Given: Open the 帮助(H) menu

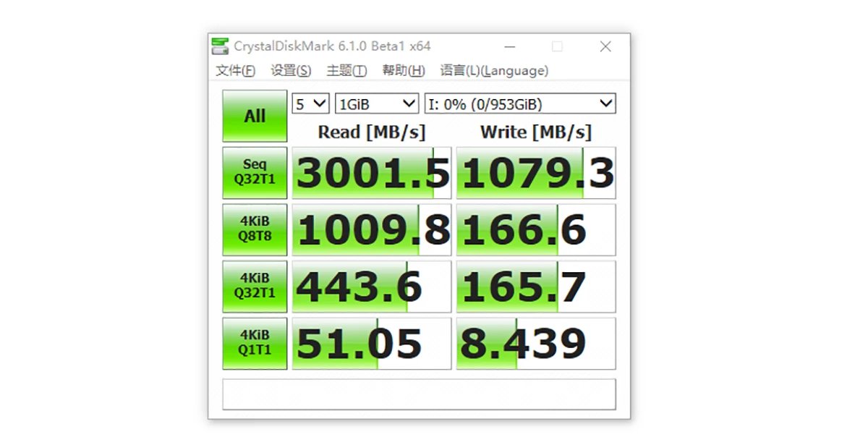Looking at the screenshot, I should 403,70.
